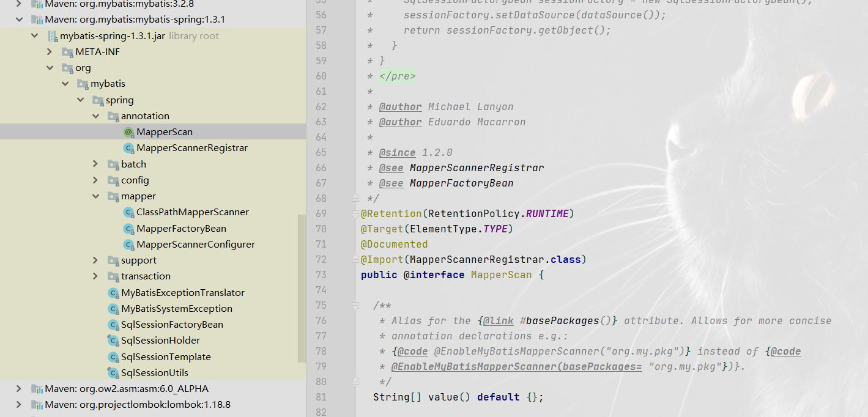The image size is (868, 417).
Task: Click the SqlSessionTemplate class icon
Action: coord(113,357)
